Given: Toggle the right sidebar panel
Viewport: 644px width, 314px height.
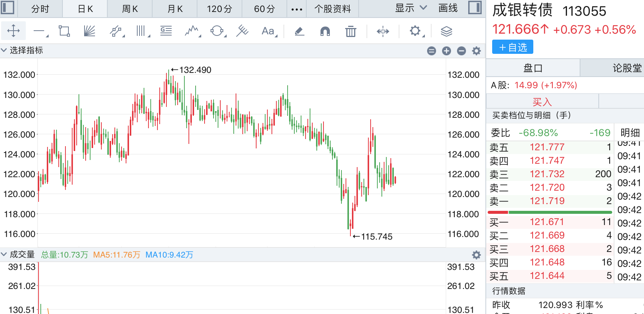Looking at the screenshot, I should [475, 8].
